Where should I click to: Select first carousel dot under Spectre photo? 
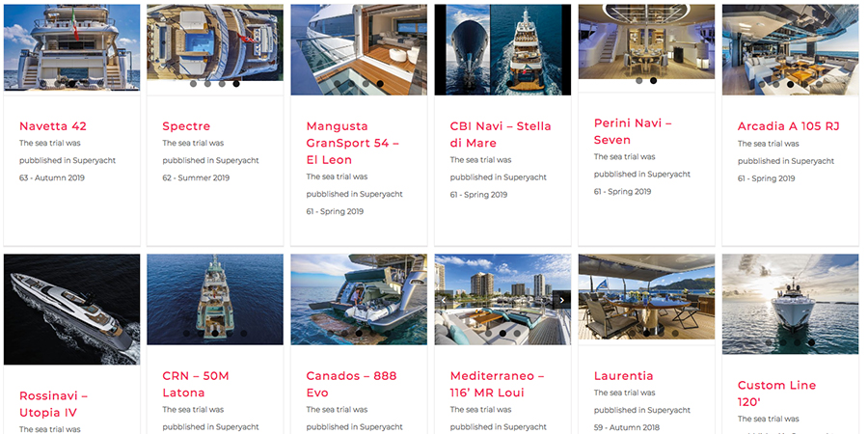pyautogui.click(x=193, y=84)
